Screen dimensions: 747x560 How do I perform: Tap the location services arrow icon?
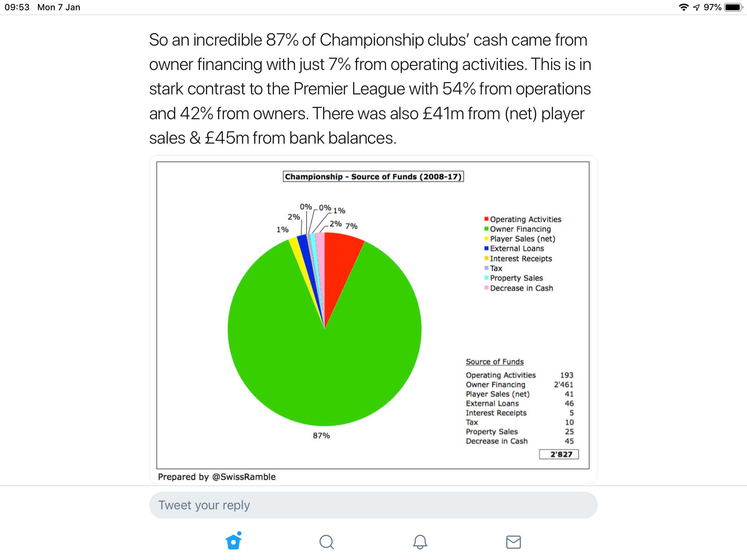point(696,7)
